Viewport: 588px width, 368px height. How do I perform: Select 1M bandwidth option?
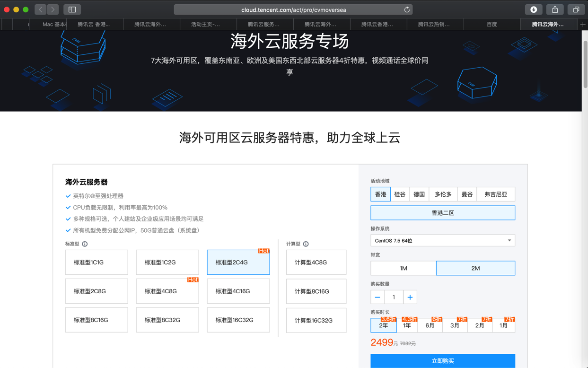coord(404,268)
